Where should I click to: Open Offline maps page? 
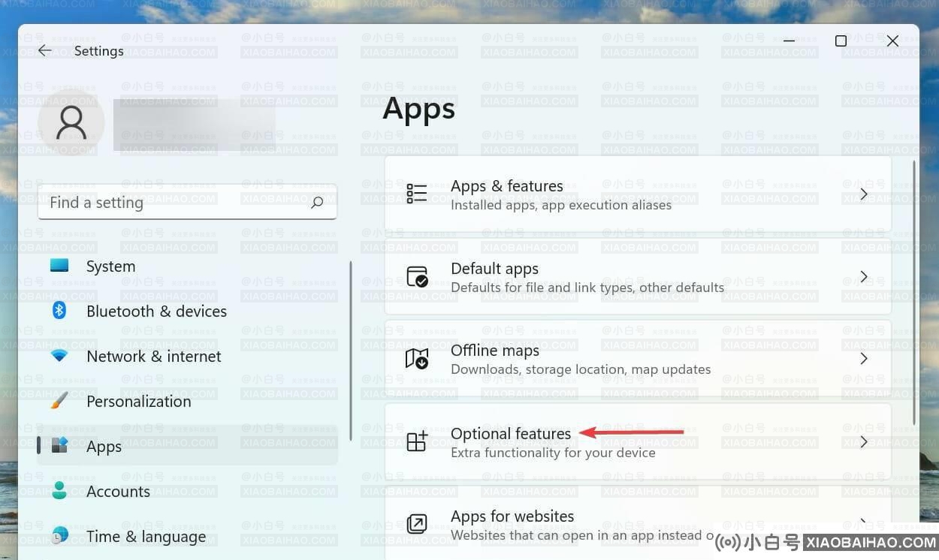638,359
